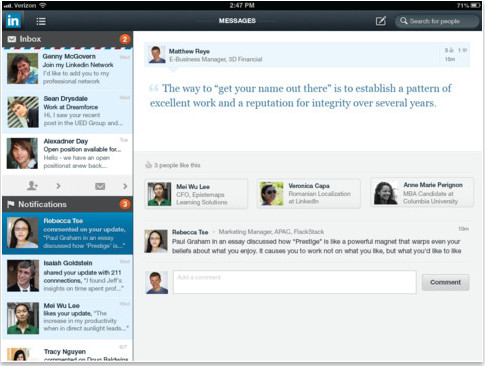Click your avatar beside the comment box
Screen dimensions: 485x366
157,283
